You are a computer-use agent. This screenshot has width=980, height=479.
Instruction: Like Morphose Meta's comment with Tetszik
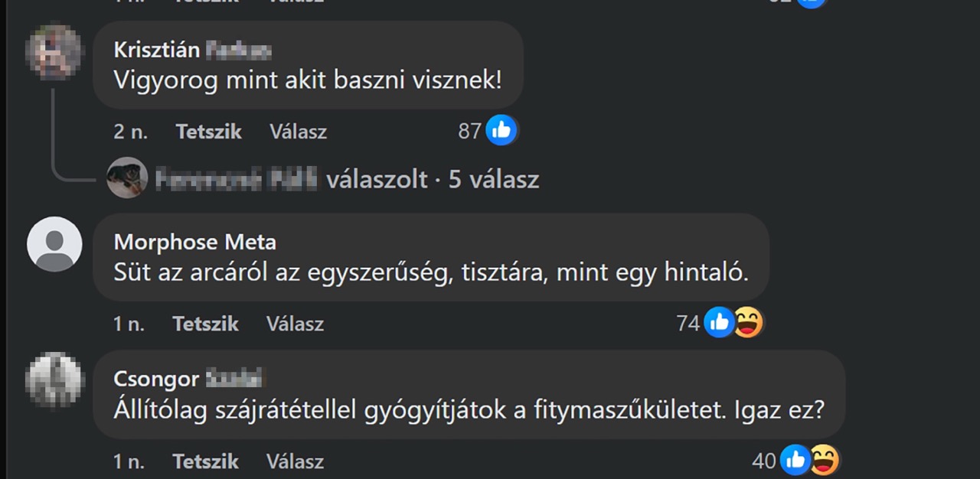[x=205, y=324]
